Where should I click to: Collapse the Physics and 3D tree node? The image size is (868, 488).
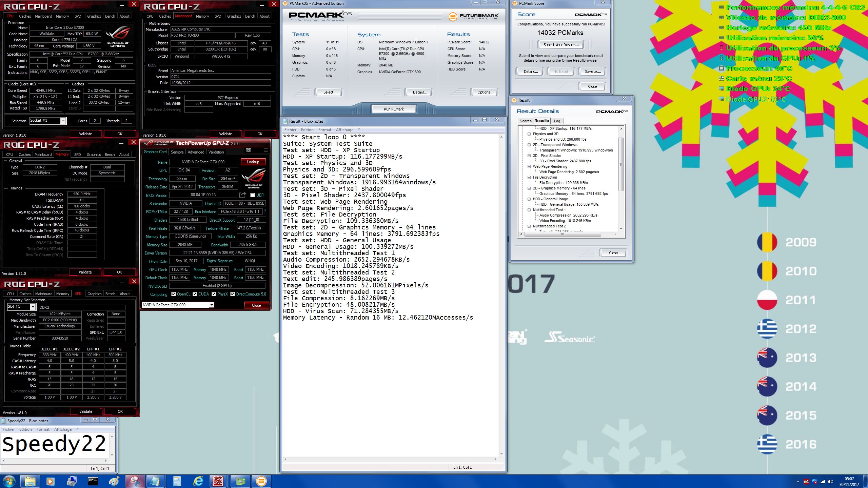pos(529,134)
